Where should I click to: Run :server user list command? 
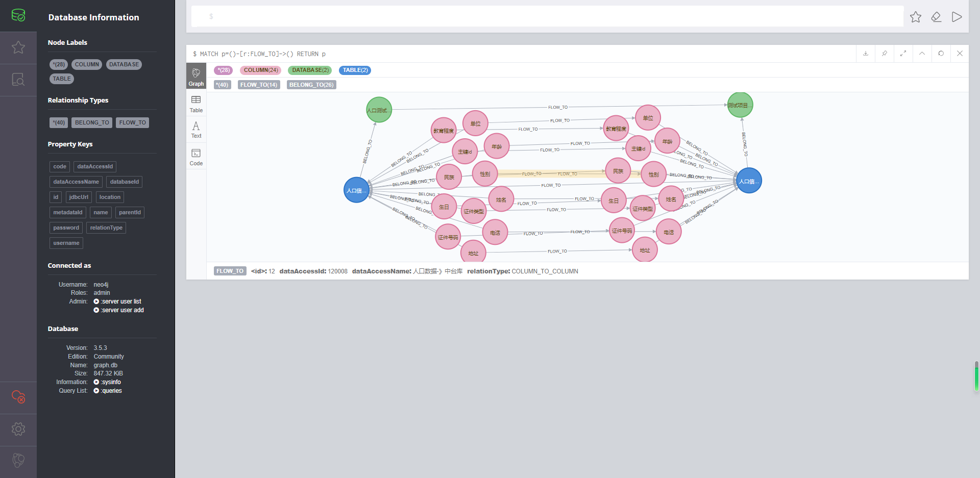tap(117, 301)
